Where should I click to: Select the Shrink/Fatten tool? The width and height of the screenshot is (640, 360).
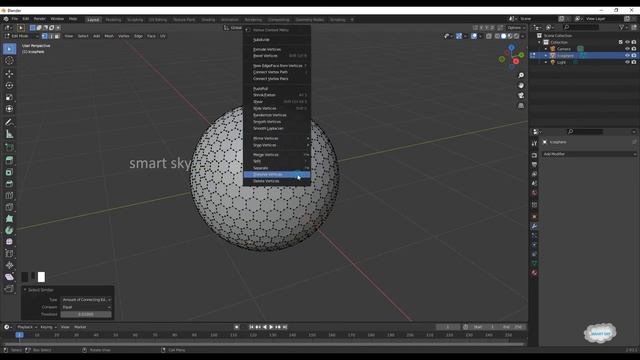pos(9,265)
